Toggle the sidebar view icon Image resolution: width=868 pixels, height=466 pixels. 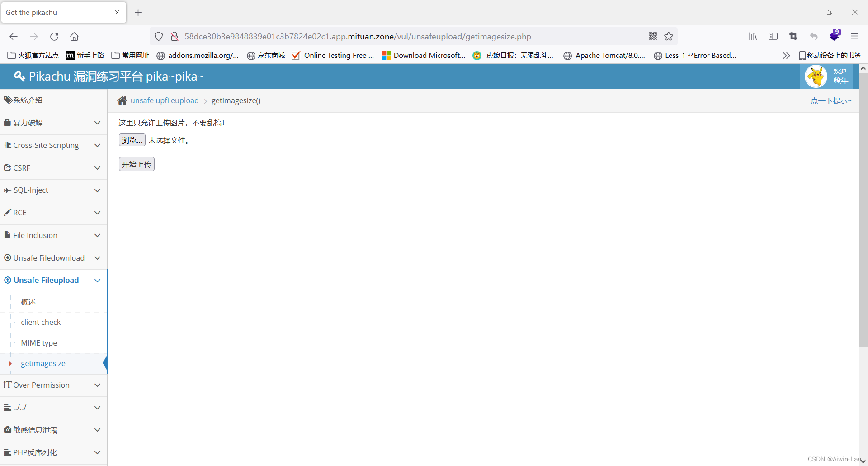[773, 37]
